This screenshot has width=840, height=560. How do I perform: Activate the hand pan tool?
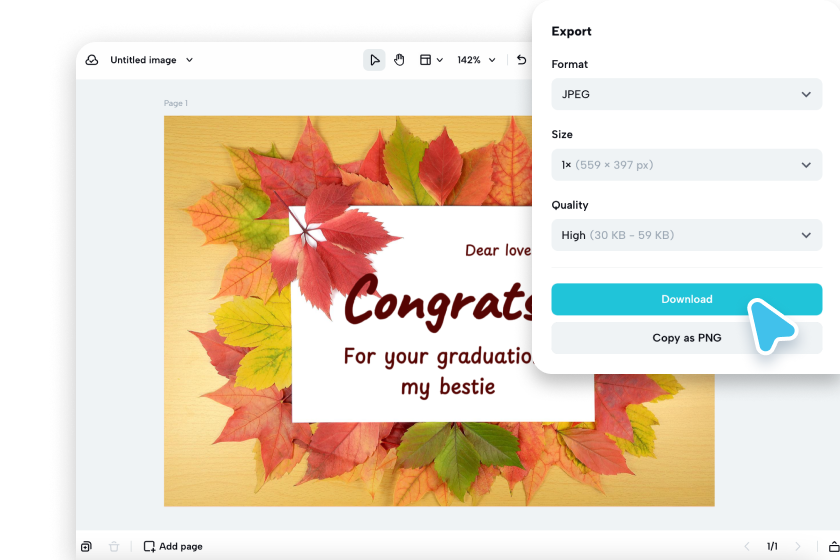click(x=399, y=60)
